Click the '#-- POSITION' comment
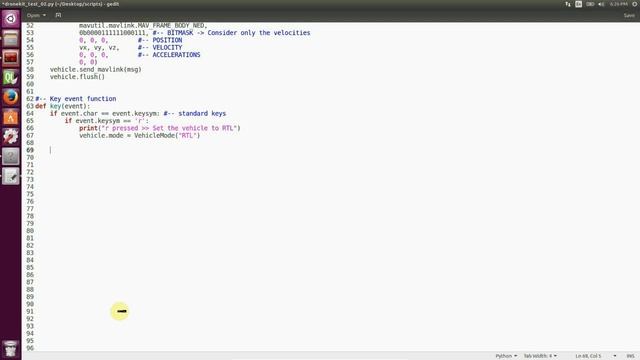This screenshot has width=640, height=360. click(160, 40)
